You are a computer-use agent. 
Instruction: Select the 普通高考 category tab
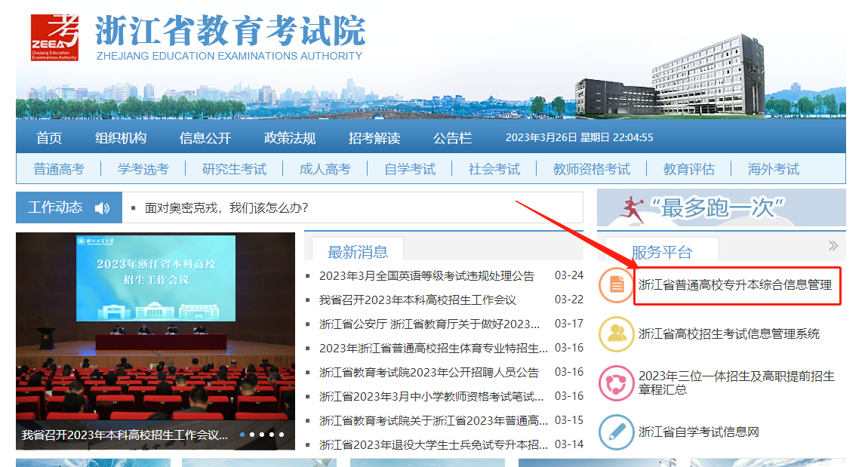[x=59, y=169]
